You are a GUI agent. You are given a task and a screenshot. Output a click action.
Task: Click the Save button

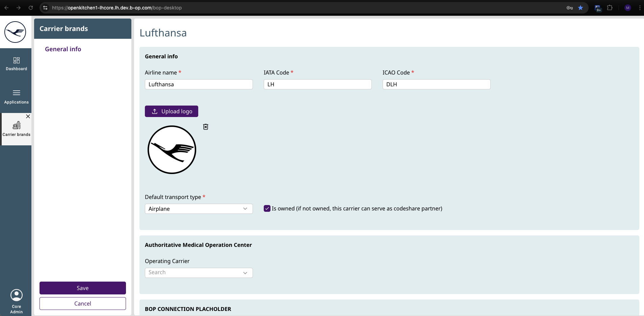point(83,288)
